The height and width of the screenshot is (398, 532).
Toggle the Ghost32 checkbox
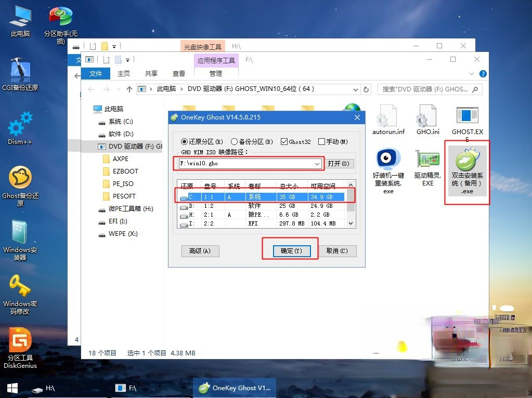tap(295, 142)
